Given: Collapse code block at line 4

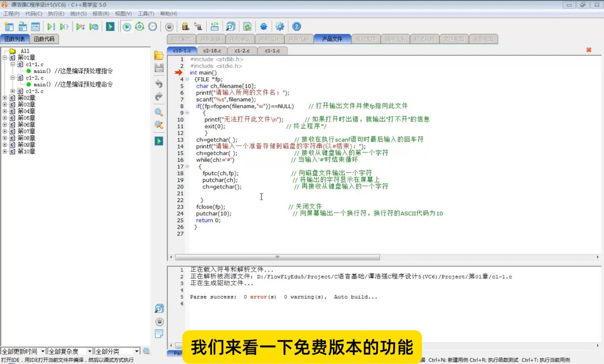Looking at the screenshot, I should 187,79.
